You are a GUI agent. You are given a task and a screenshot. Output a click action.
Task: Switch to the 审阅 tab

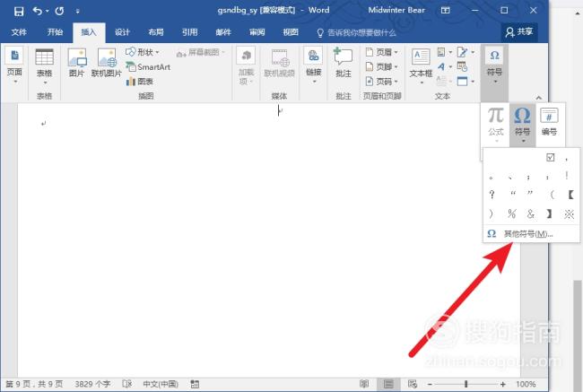[257, 32]
